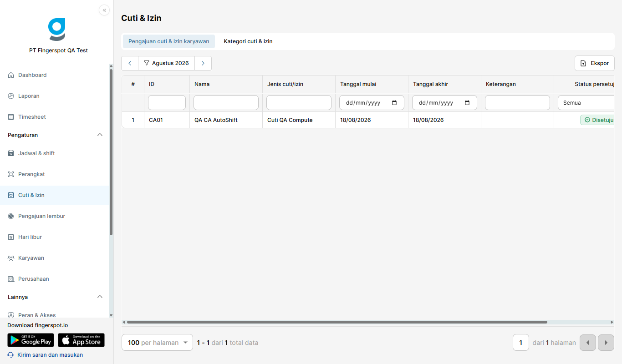Focus the ID filter field

click(x=167, y=103)
